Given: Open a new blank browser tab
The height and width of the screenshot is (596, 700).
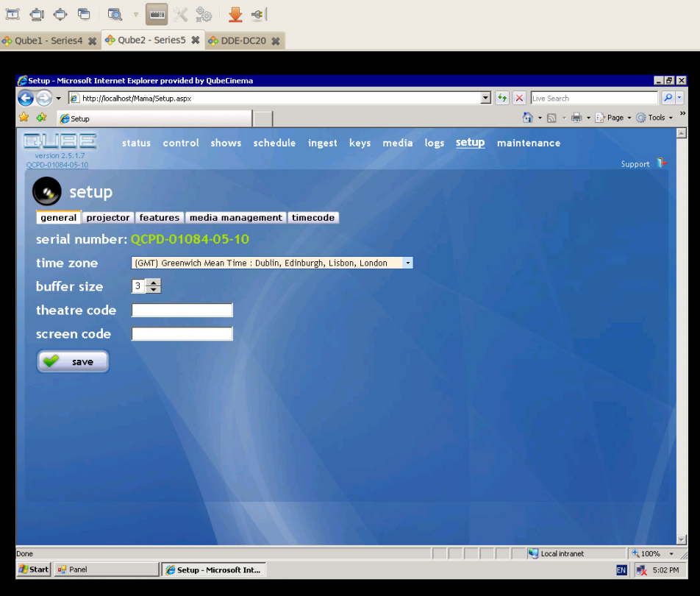Looking at the screenshot, I should pyautogui.click(x=262, y=119).
